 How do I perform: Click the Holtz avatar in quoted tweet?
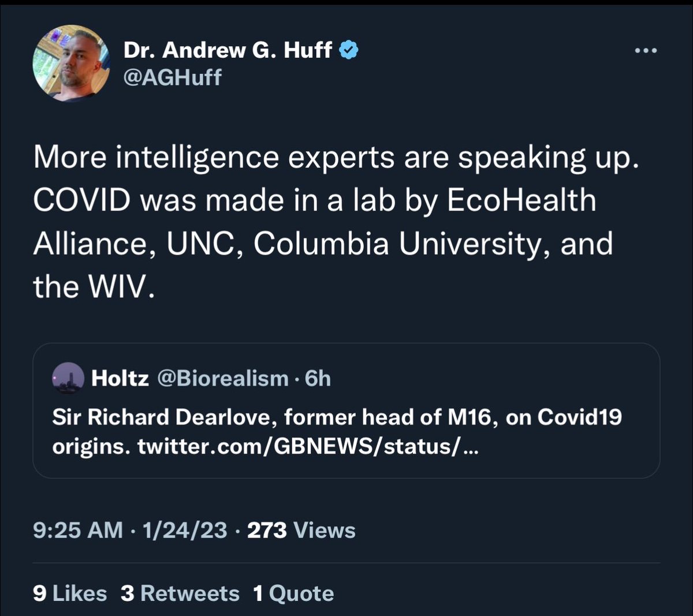[68, 378]
